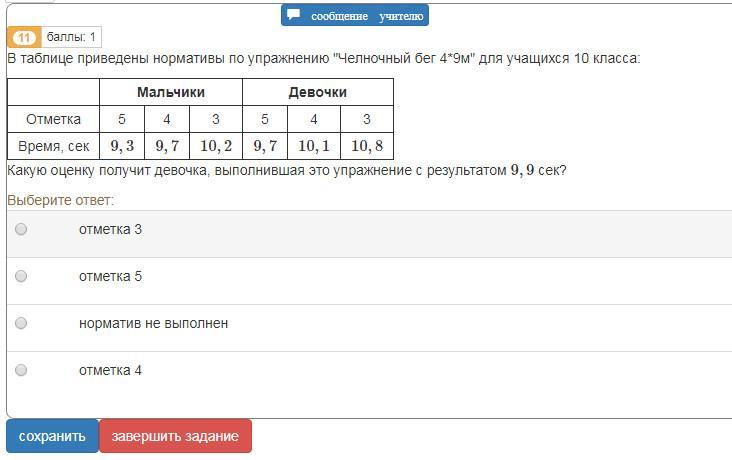Click the "Мальчики" table header
The width and height of the screenshot is (732, 460).
point(171,92)
